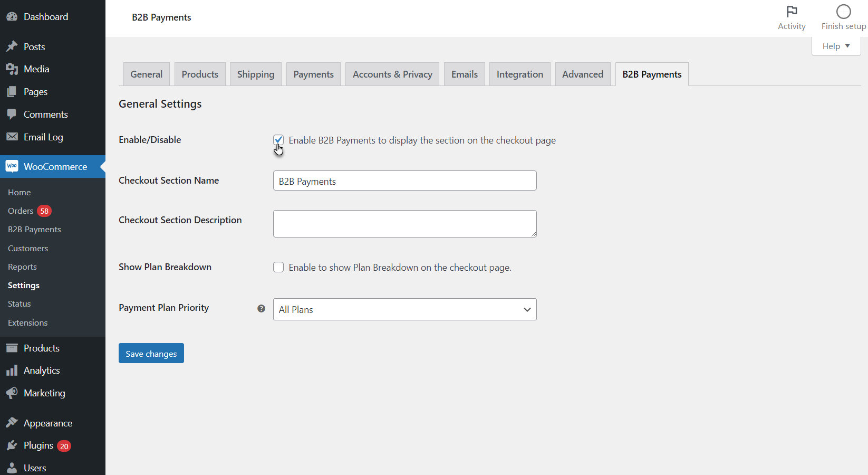Open the Orders submenu link
This screenshot has height=475, width=868.
click(21, 211)
